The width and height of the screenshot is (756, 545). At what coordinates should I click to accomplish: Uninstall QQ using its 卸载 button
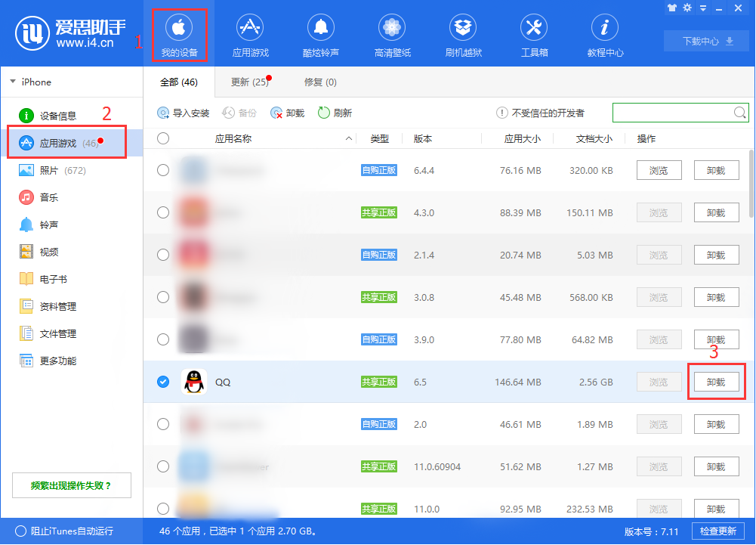pos(716,382)
